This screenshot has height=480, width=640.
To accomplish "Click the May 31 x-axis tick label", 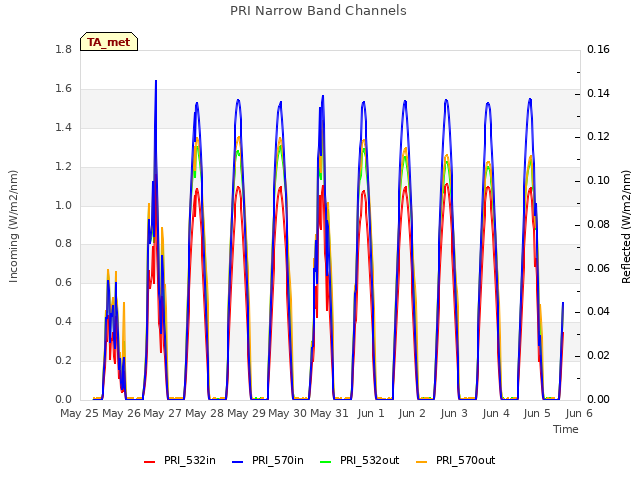I will coord(329,413).
